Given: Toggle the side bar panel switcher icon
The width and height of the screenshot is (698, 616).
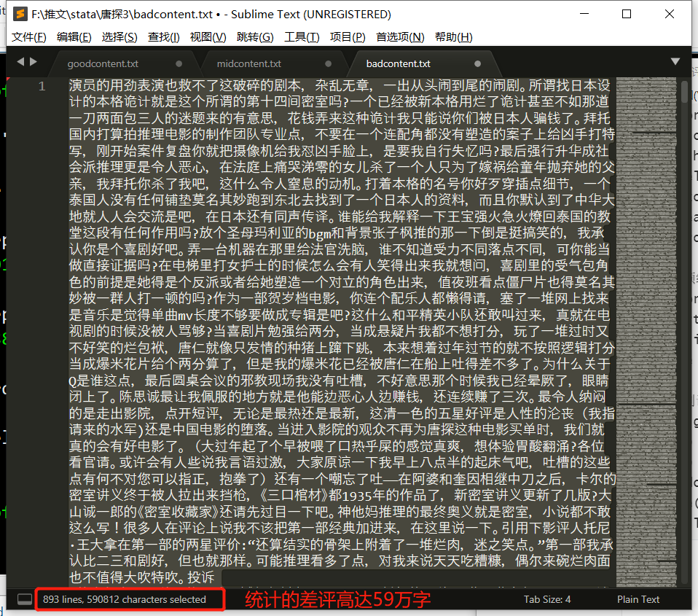Looking at the screenshot, I should tap(25, 599).
